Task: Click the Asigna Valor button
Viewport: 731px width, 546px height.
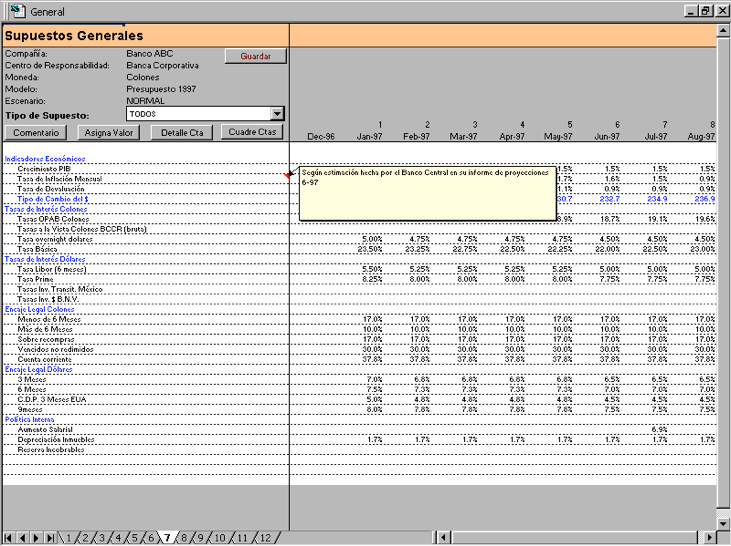Action: click(x=109, y=132)
